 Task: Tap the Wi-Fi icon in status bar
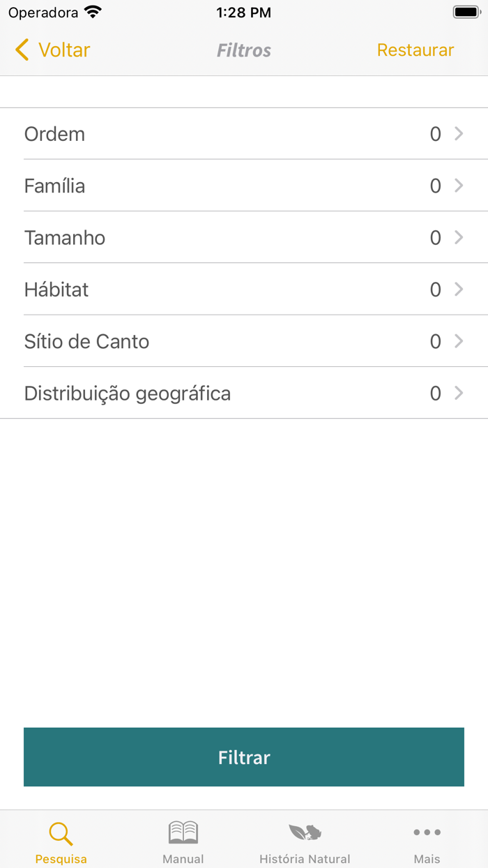coord(91,11)
